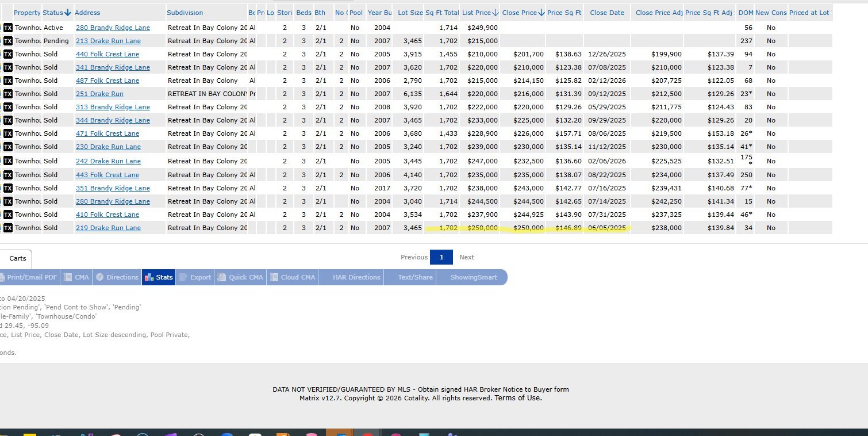Open the 440 Folk Crest Lane listing
The image size is (868, 436).
[107, 54]
